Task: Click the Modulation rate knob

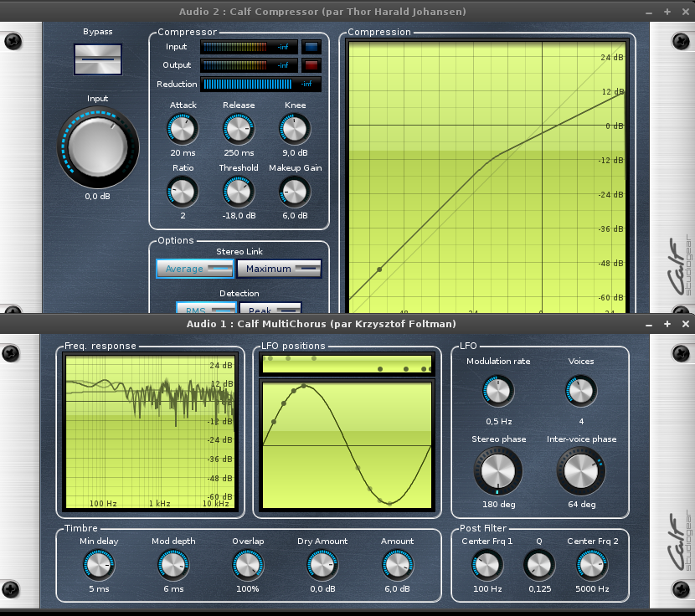Action: (498, 390)
